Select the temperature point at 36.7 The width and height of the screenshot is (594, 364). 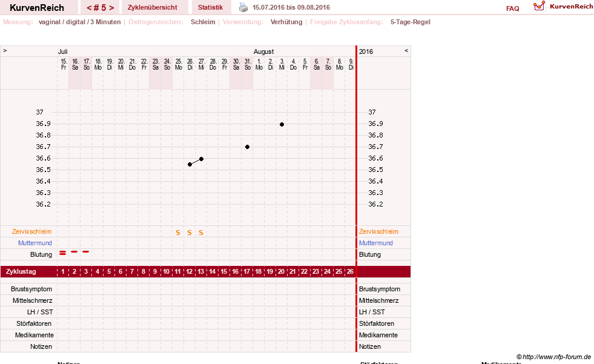point(247,147)
